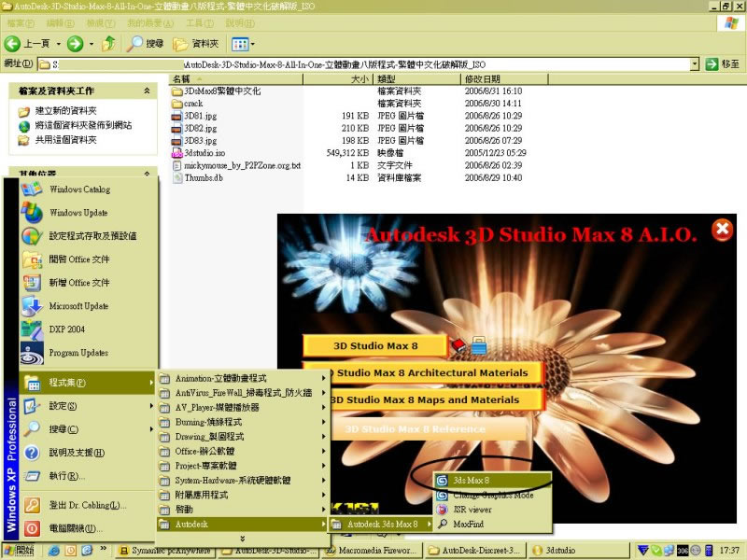This screenshot has width=747, height=560.
Task: Select the 3DsMax8繁體中文化 folder icon
Action: (176, 91)
